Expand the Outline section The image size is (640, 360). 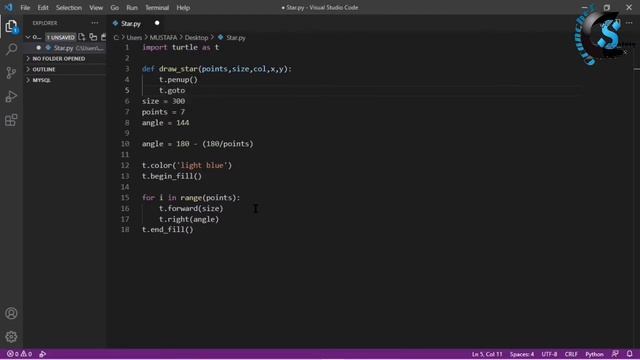[44, 69]
